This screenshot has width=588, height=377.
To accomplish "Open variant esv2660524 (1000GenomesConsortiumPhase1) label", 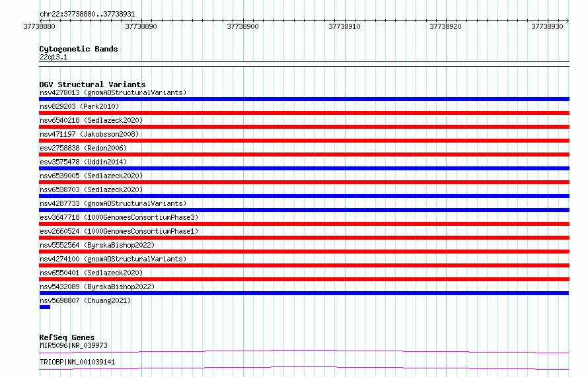I will click(x=119, y=231).
